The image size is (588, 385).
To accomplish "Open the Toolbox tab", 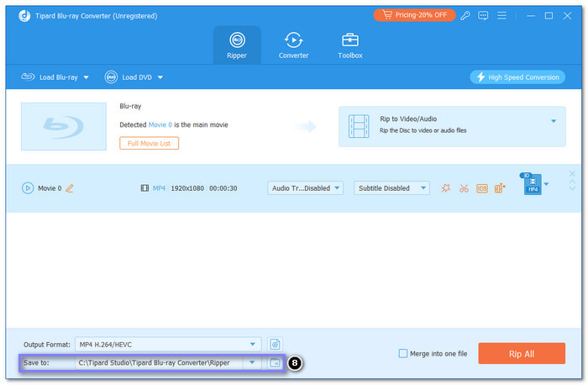I will 350,45.
